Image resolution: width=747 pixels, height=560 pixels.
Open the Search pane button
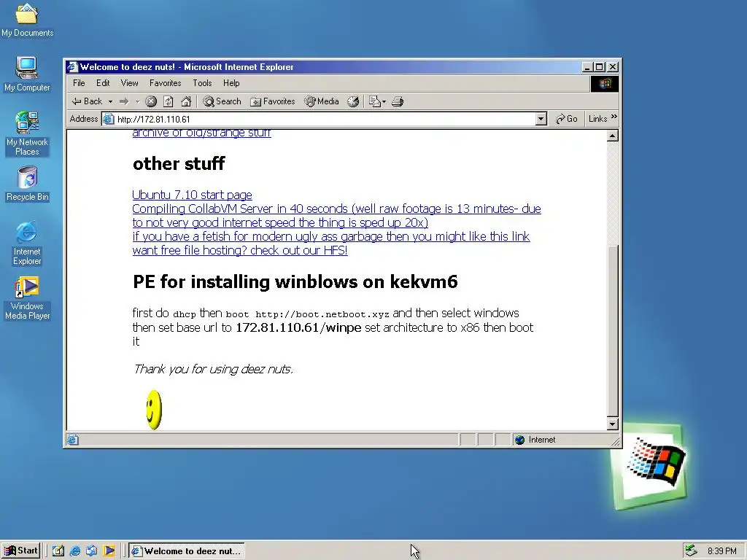click(x=222, y=101)
